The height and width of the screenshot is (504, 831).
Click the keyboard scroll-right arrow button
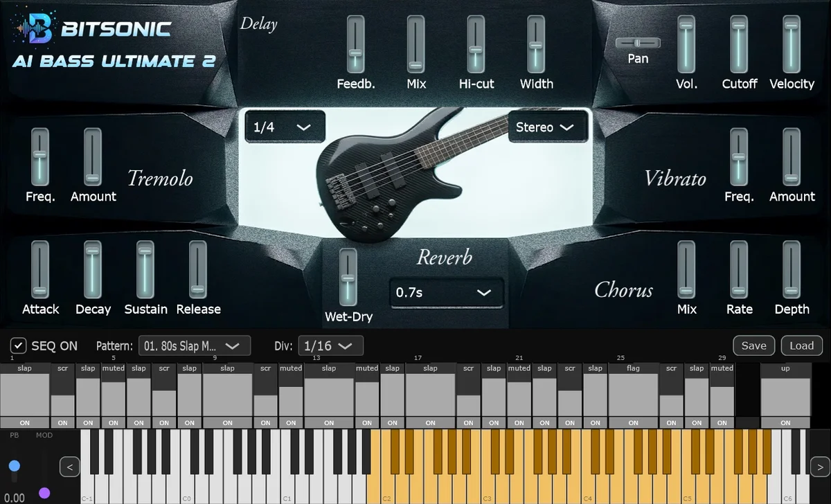click(x=819, y=467)
